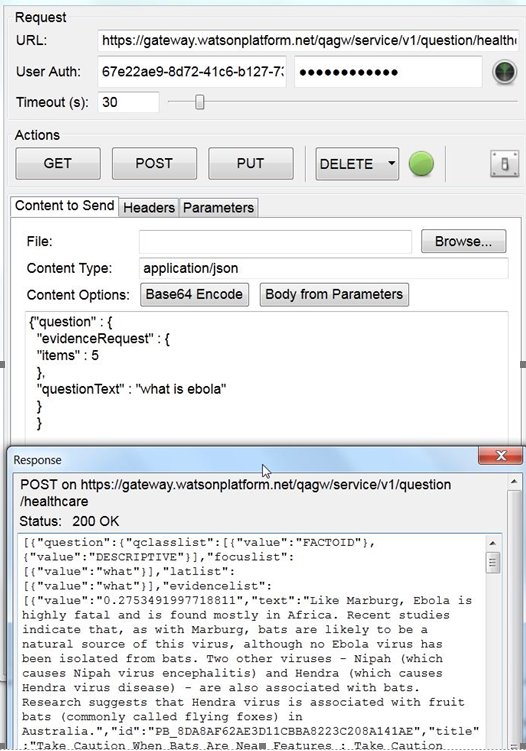The image size is (526, 751).
Task: Click the Response window title
Action: (37, 460)
